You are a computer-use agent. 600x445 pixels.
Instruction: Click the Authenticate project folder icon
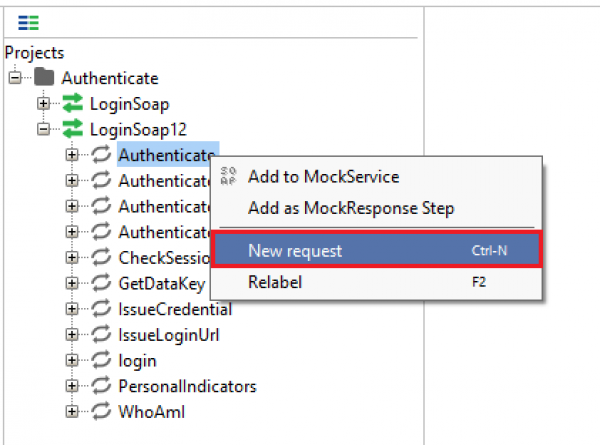click(44, 77)
